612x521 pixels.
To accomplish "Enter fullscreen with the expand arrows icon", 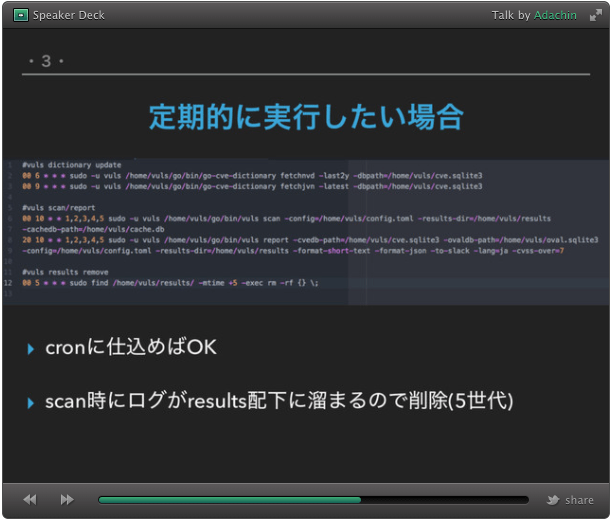I will pyautogui.click(x=595, y=15).
